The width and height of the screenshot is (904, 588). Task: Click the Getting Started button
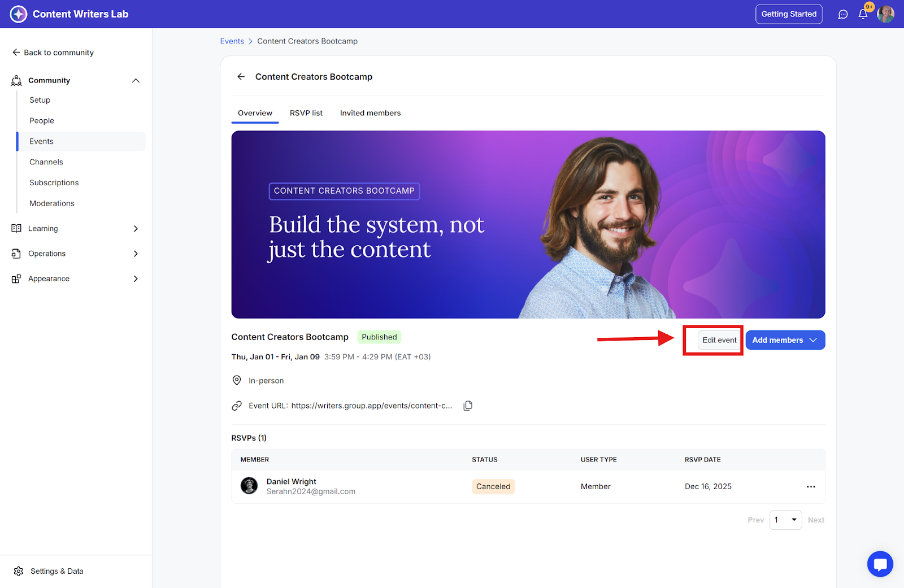[x=789, y=14]
